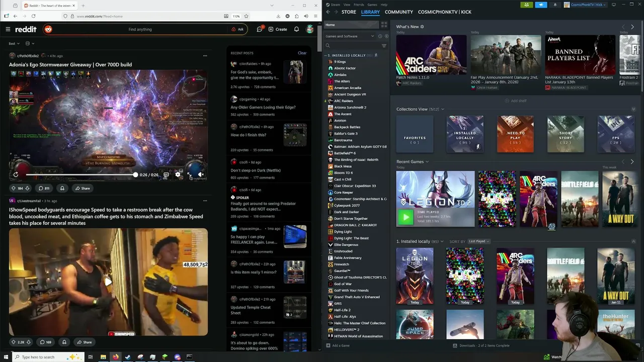The width and height of the screenshot is (644, 362).
Task: Open Sort By Last Played dropdown
Action: point(478,241)
